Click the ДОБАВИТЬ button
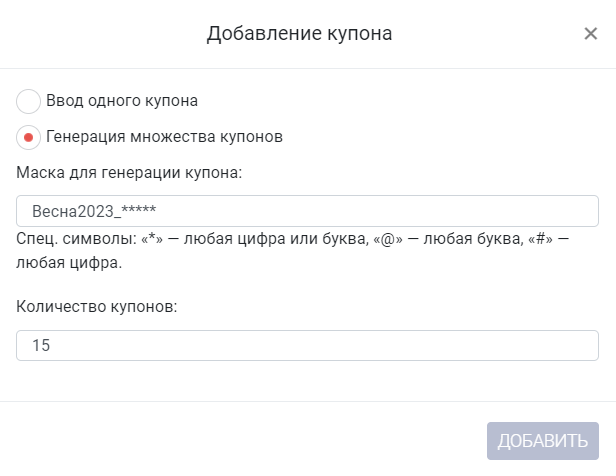 pos(543,441)
